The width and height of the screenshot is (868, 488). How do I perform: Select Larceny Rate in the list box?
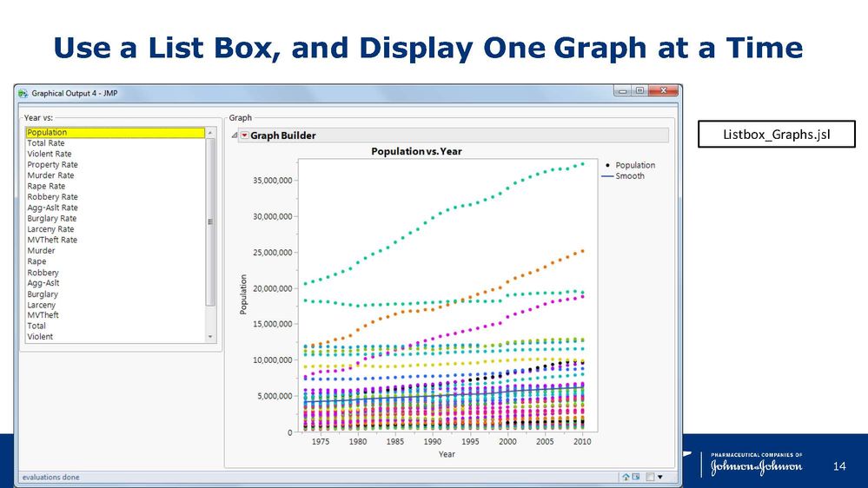pyautogui.click(x=116, y=229)
